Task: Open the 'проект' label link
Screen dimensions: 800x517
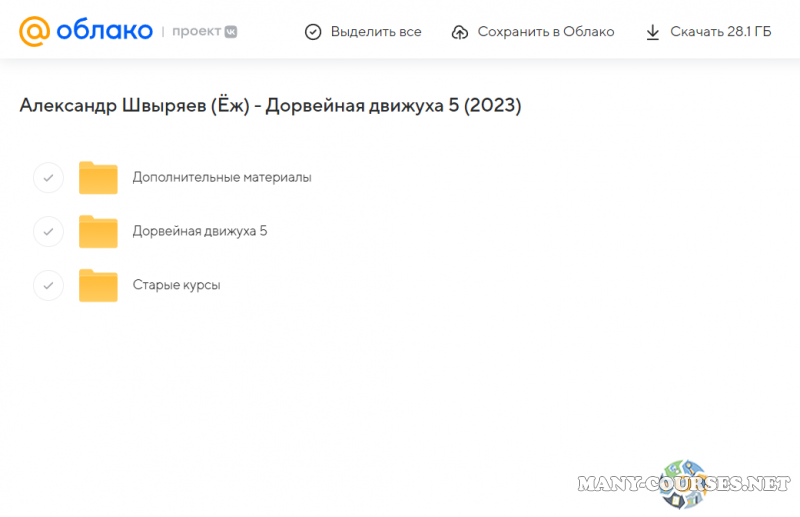Action: 195,32
